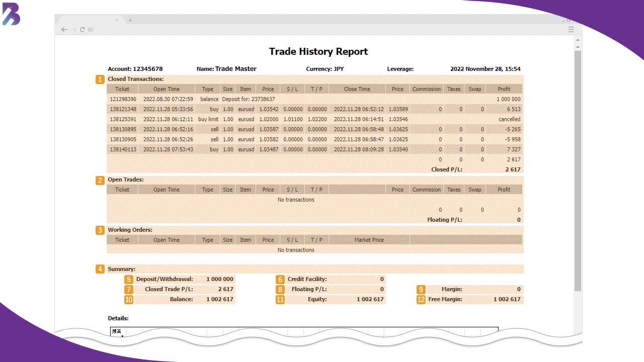Click the Currency: JPY label
The image size is (644, 362).
point(325,69)
